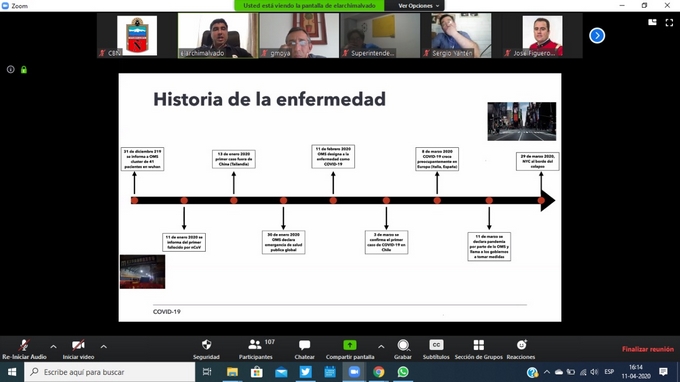Click the green Compartir pantalla icon
Viewport: 680px width, 382px height.
(350, 345)
